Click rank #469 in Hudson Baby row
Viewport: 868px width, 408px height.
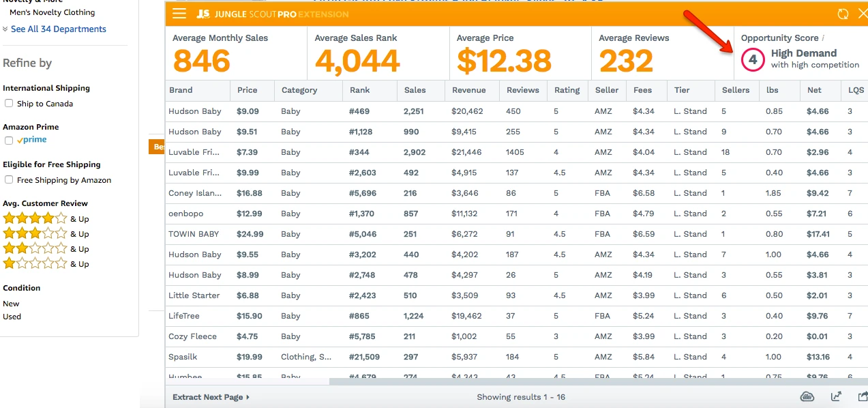[x=360, y=111]
